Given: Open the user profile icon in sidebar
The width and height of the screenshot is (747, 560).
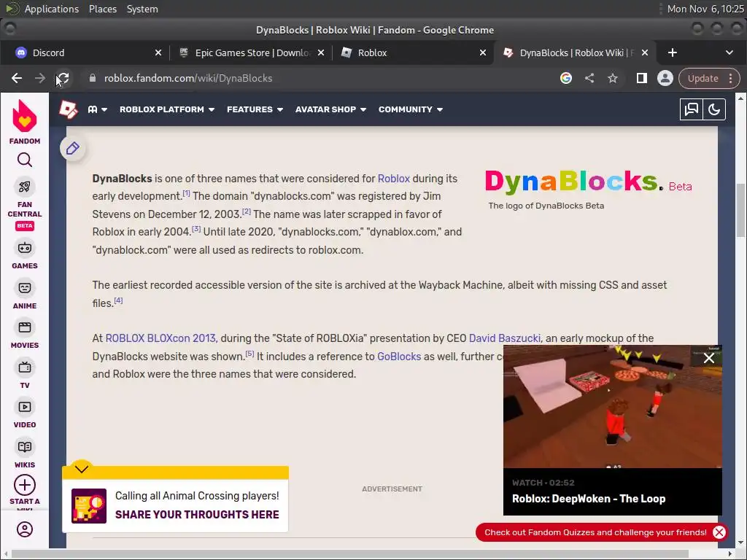Looking at the screenshot, I should click(x=25, y=529).
